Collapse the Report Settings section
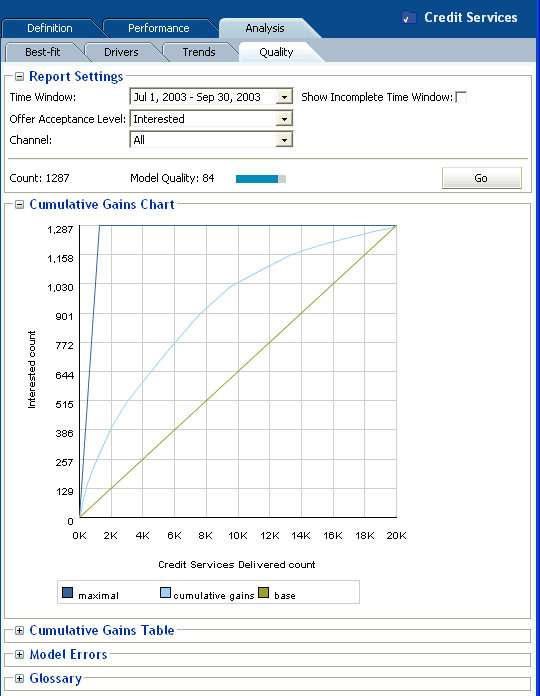 [x=19, y=76]
